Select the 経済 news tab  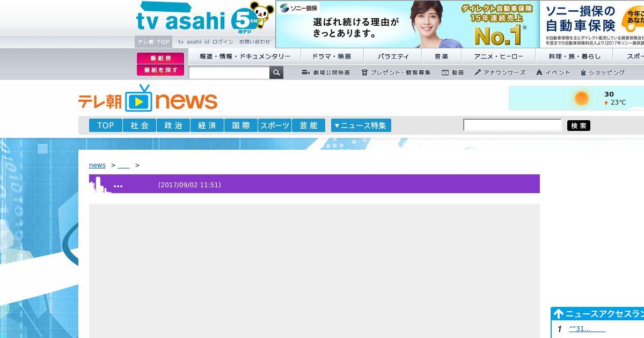coord(207,126)
